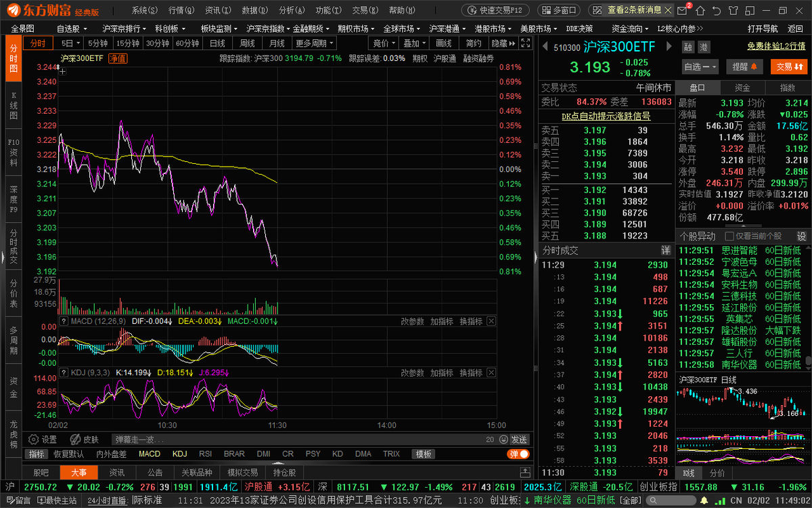Open 最快主站 server selector
The width and height of the screenshot is (812, 508).
pos(57,501)
